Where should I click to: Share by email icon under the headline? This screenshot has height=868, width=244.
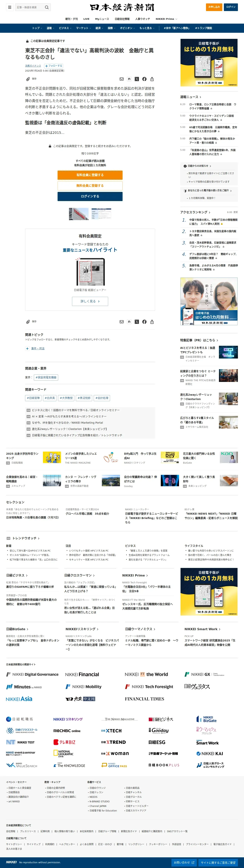click(x=122, y=79)
